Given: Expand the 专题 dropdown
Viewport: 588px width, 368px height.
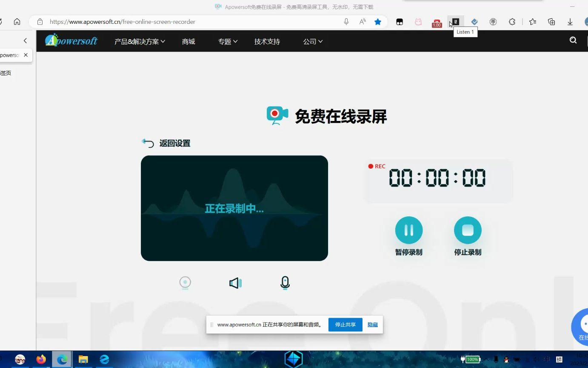Looking at the screenshot, I should [x=228, y=42].
